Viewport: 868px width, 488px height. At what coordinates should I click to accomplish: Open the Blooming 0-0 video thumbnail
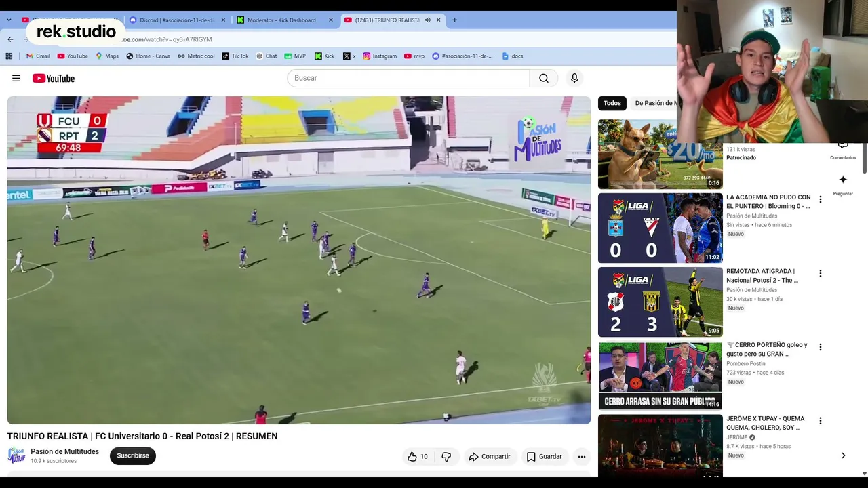(x=660, y=228)
